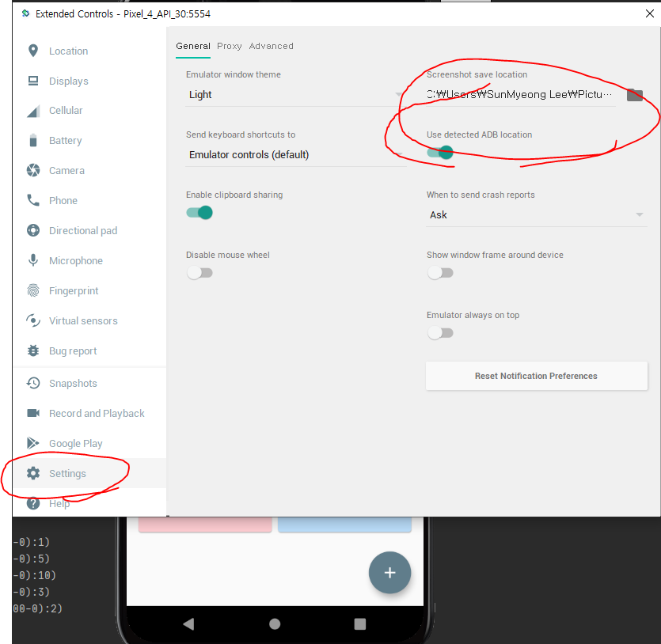The width and height of the screenshot is (661, 644).
Task: Open Send keyboard shortcuts to dropdown
Action: click(295, 155)
